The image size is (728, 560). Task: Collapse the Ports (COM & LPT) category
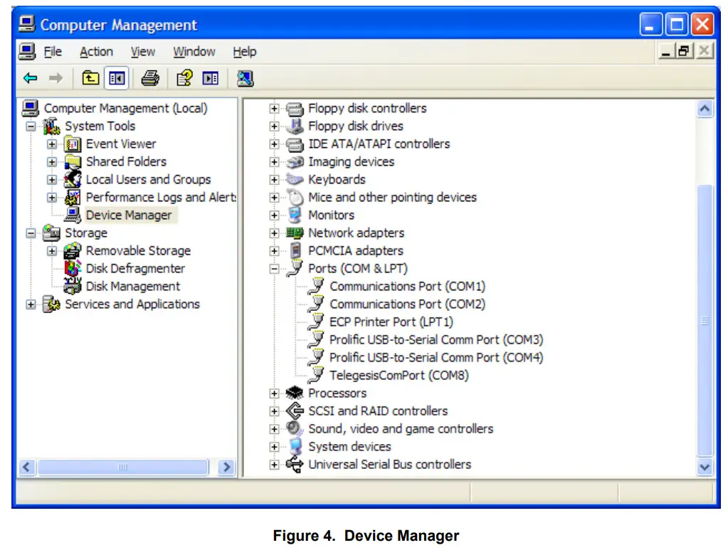point(275,268)
